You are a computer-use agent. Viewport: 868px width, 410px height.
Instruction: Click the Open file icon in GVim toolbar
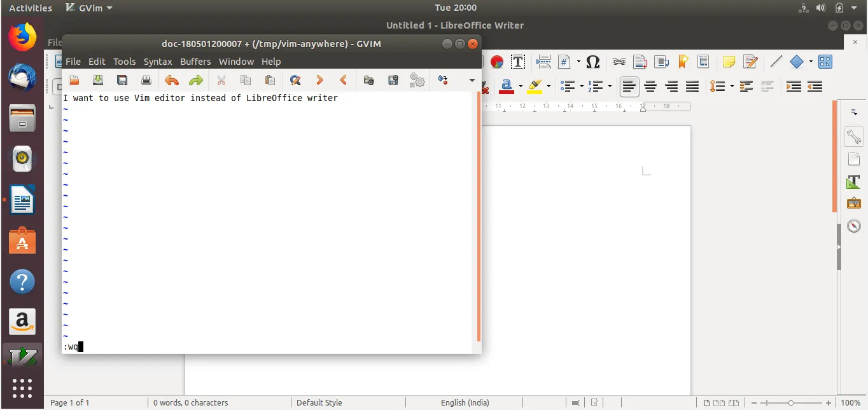tap(74, 80)
